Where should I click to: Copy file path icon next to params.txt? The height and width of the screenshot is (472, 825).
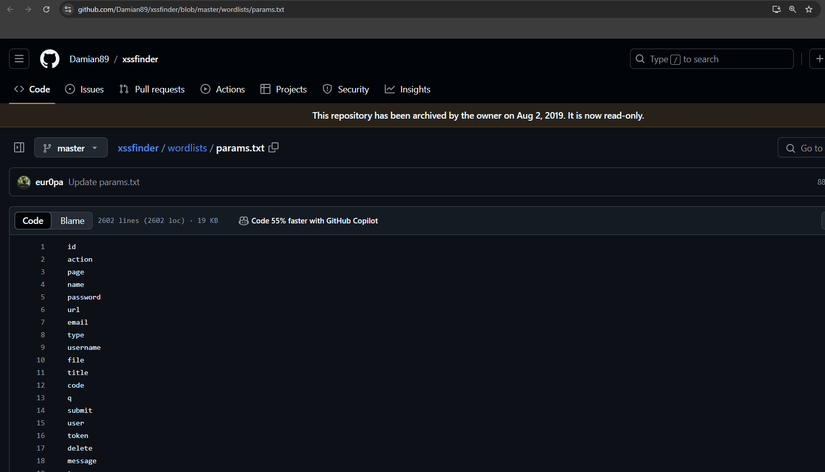[274, 148]
